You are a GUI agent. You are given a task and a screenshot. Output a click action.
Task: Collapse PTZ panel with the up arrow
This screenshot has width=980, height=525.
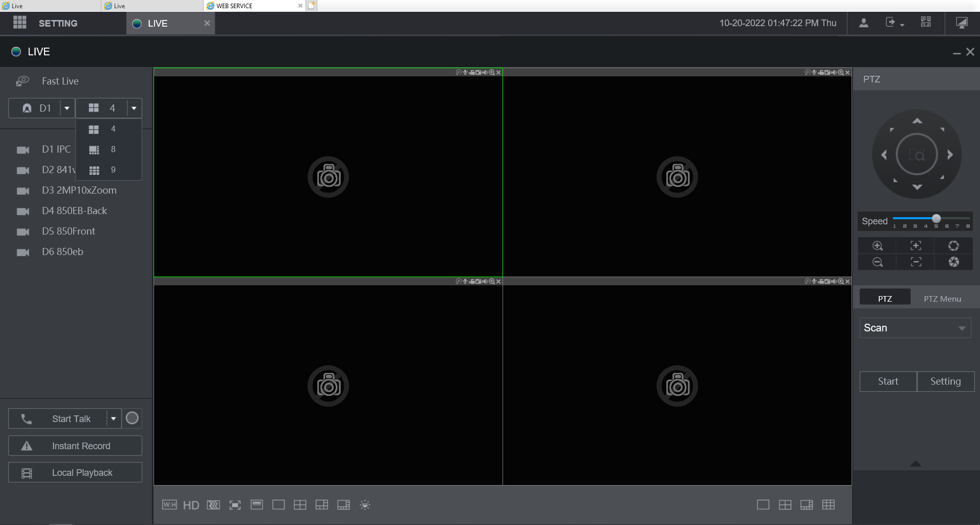916,464
